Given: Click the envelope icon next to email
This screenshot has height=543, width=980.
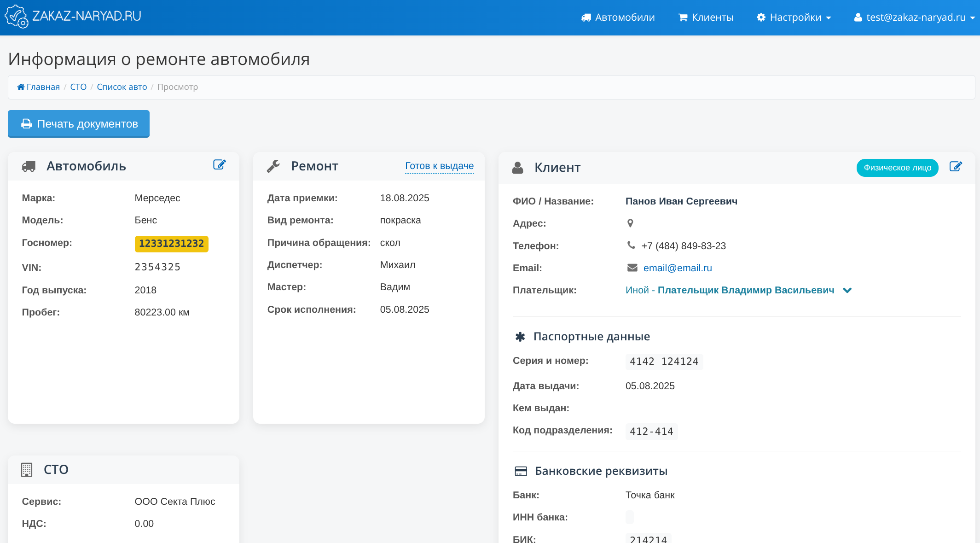Looking at the screenshot, I should 632,268.
